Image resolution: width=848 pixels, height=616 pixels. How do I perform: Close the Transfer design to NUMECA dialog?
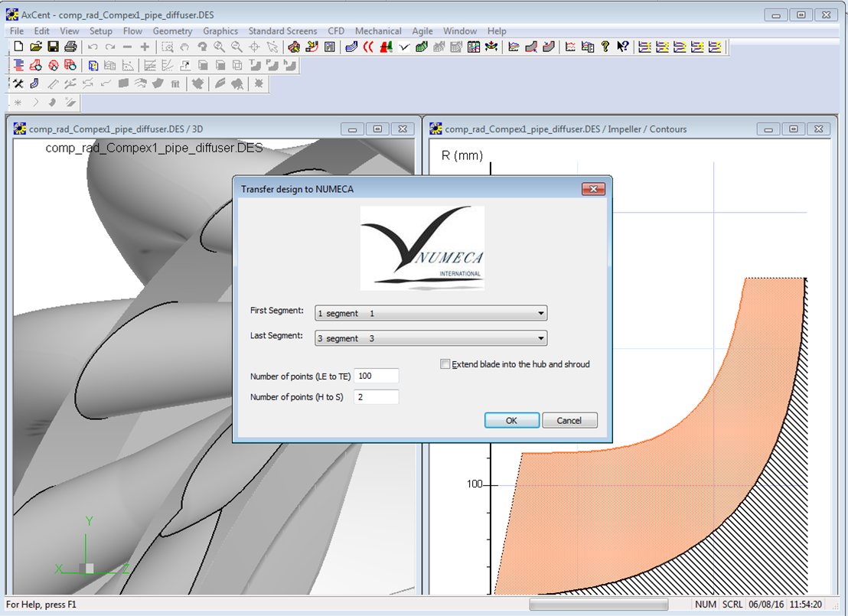tap(593, 189)
